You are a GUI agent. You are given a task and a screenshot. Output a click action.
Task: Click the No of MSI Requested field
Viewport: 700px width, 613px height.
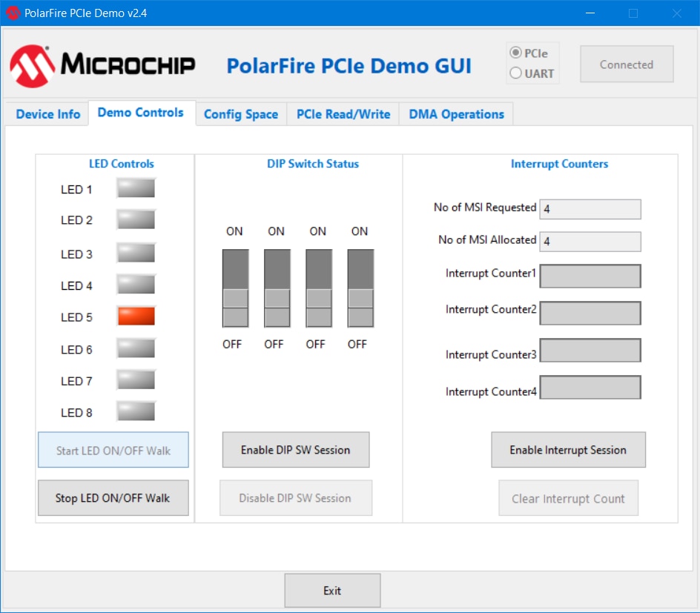click(590, 209)
